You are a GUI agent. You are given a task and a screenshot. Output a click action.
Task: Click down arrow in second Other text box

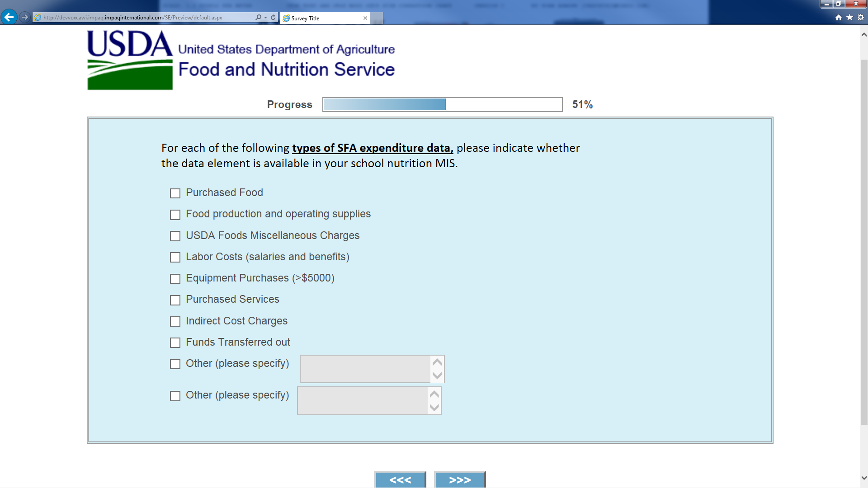click(434, 408)
